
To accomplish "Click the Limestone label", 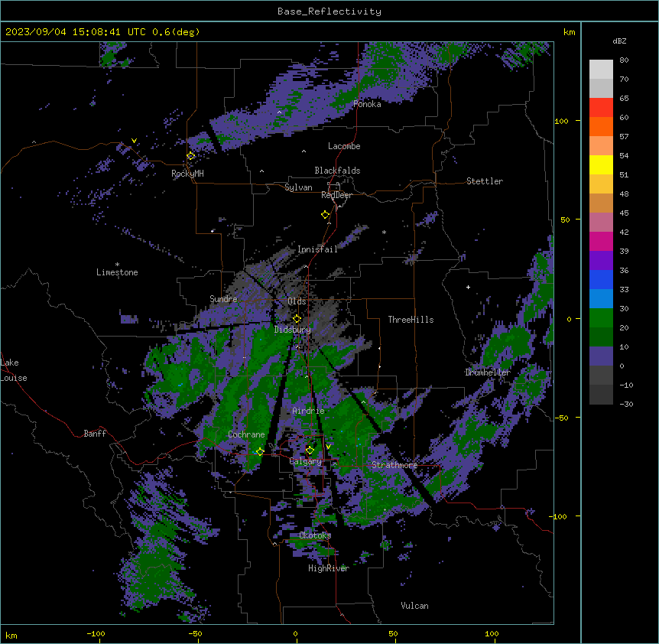I will (117, 272).
